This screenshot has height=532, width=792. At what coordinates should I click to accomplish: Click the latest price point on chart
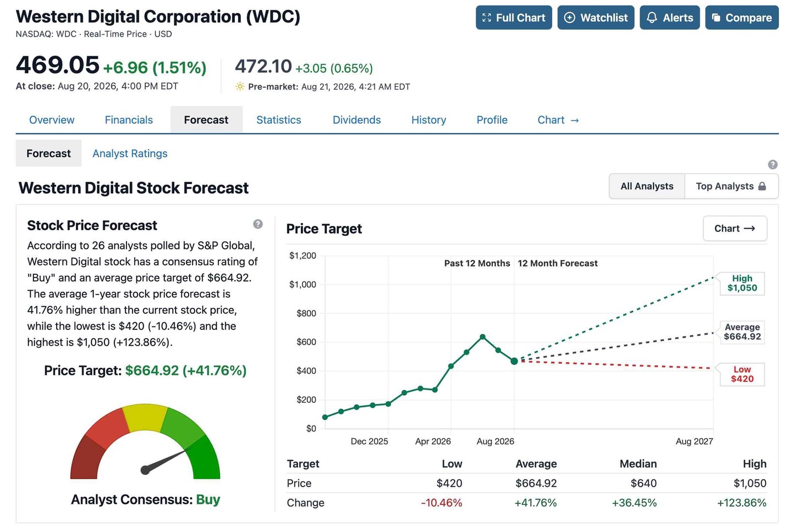tap(514, 361)
